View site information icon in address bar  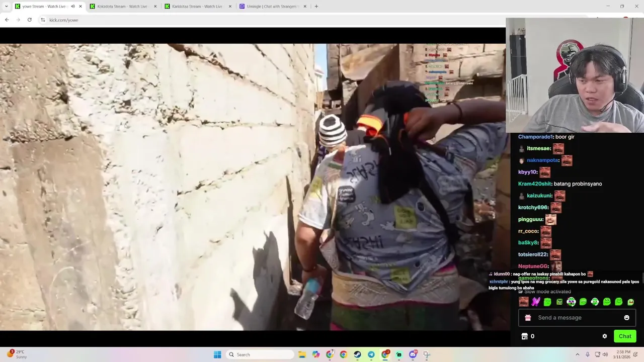click(x=43, y=20)
